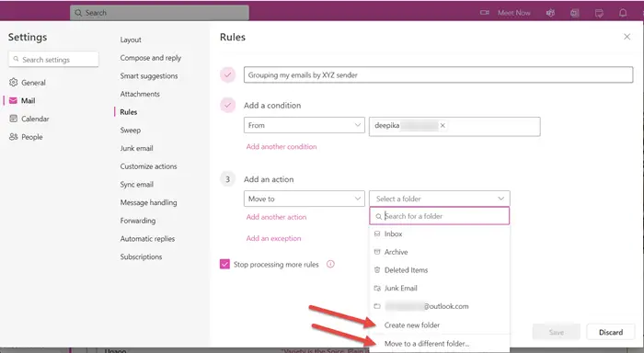Focus the Search for a folder field

(x=440, y=216)
